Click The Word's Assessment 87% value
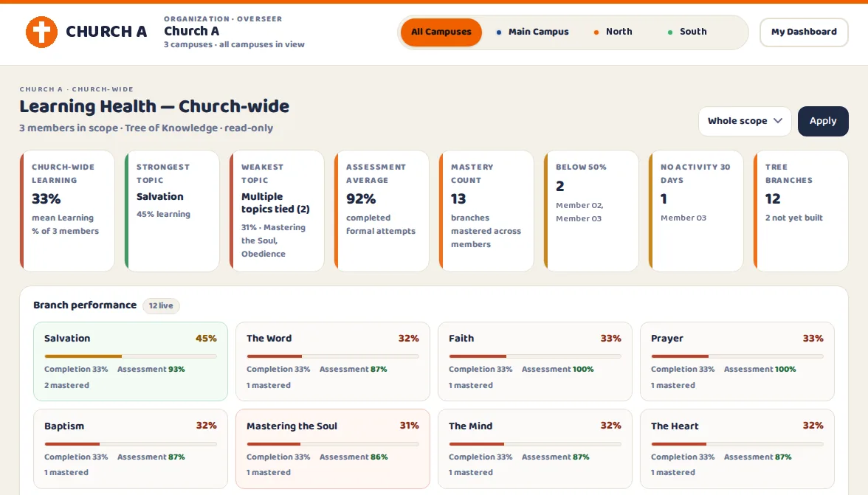Viewport: 868px width, 495px height. coord(379,369)
